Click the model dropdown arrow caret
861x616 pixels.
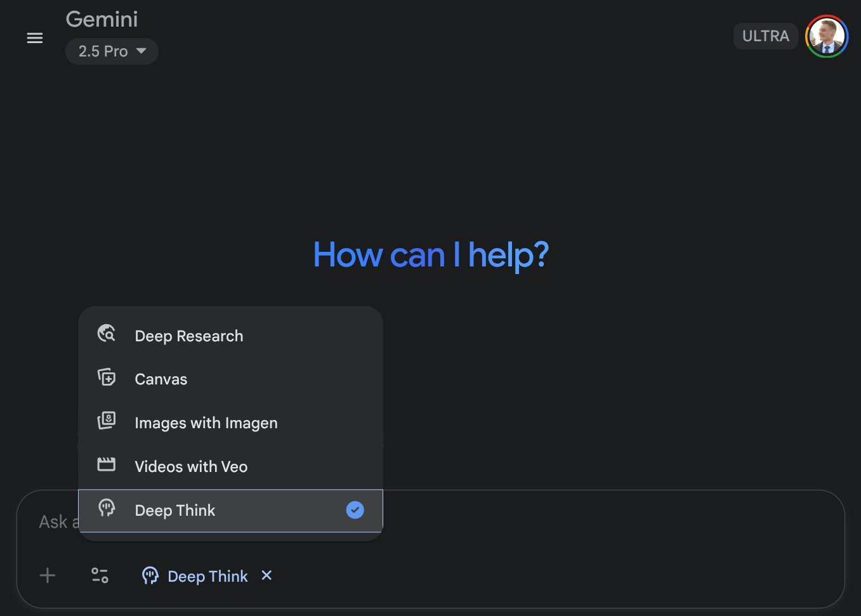(141, 51)
